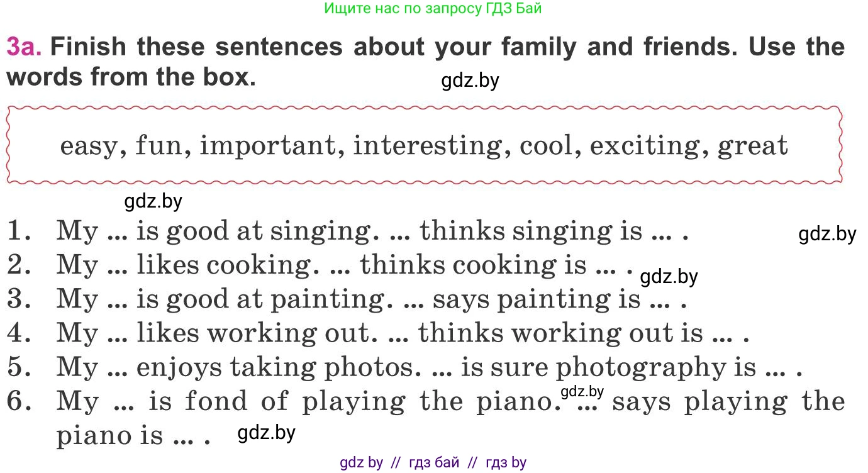Click the purple footer text line
This screenshot has height=473, width=868.
coord(433,463)
